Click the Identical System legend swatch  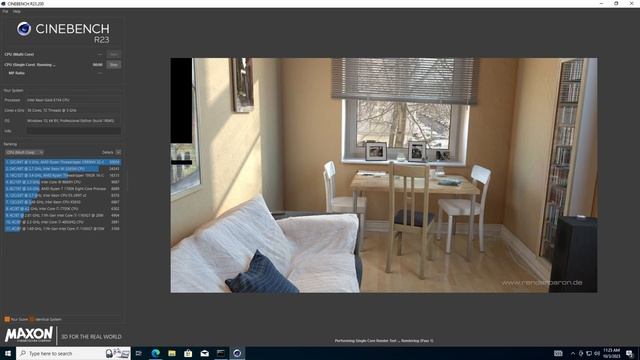coord(32,319)
